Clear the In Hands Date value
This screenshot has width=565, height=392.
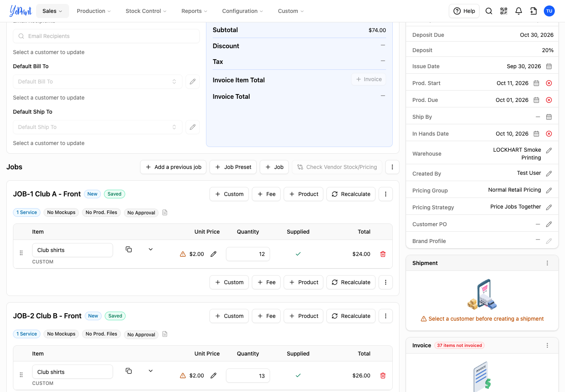(549, 134)
